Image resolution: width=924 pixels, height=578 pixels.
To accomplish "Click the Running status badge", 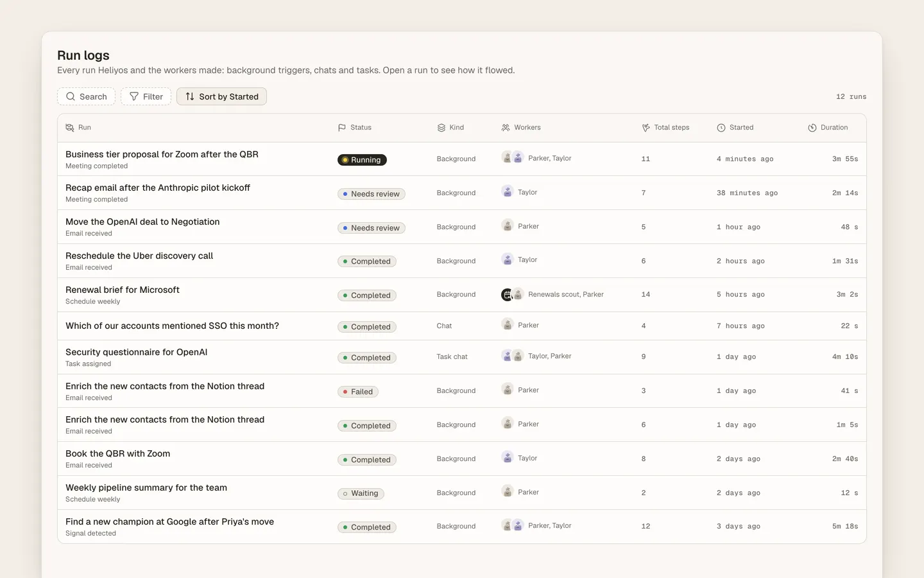I will (362, 160).
